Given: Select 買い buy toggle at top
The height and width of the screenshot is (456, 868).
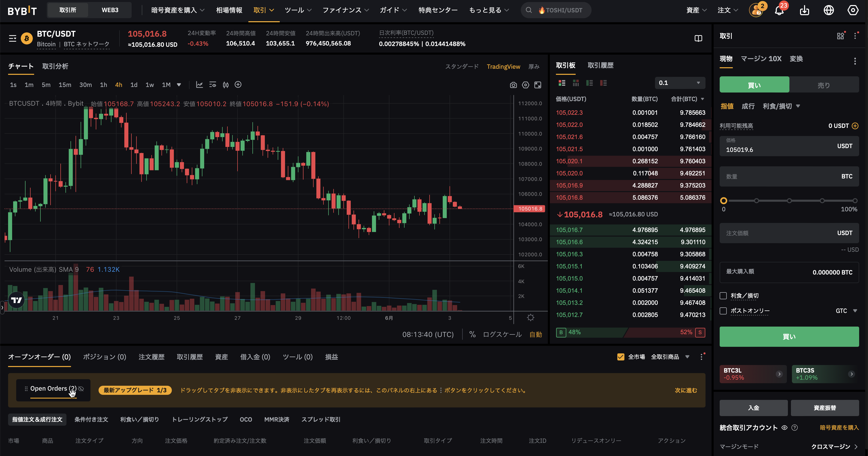Looking at the screenshot, I should [x=754, y=85].
